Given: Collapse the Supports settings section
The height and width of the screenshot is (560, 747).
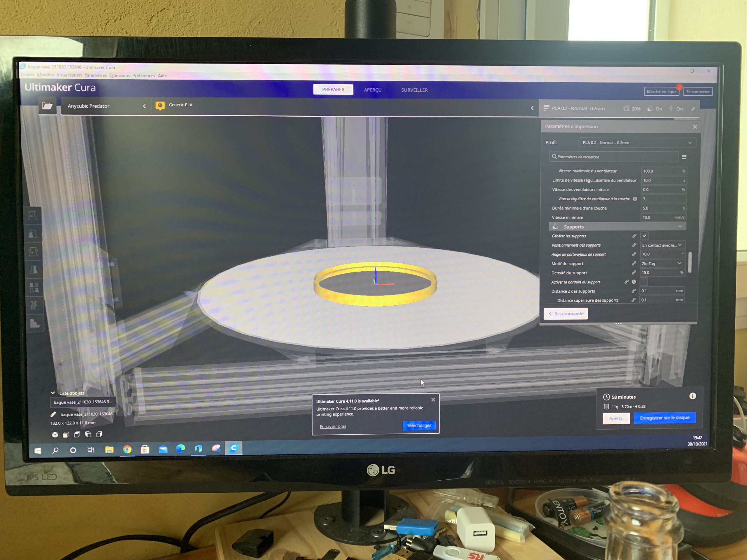Looking at the screenshot, I should [680, 227].
